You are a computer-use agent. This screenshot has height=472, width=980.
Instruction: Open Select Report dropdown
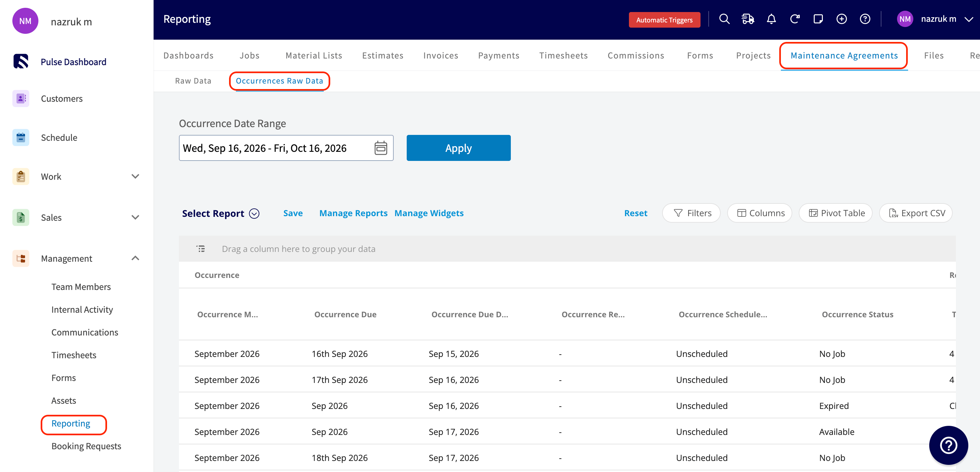[221, 213]
